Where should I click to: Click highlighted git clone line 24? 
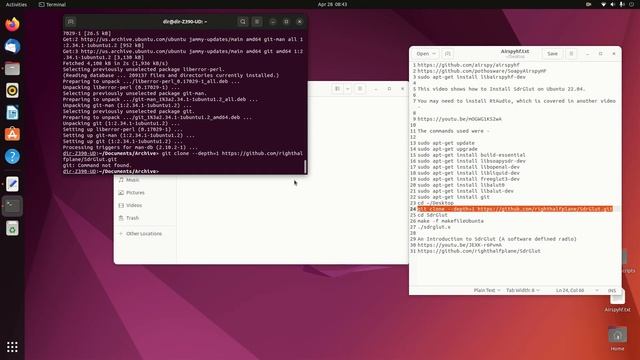pos(515,209)
